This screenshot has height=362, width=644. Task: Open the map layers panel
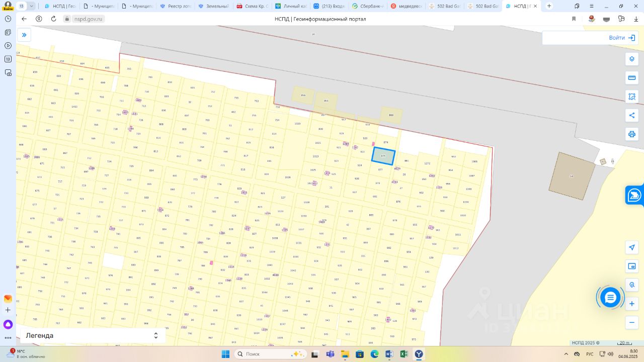(x=632, y=59)
